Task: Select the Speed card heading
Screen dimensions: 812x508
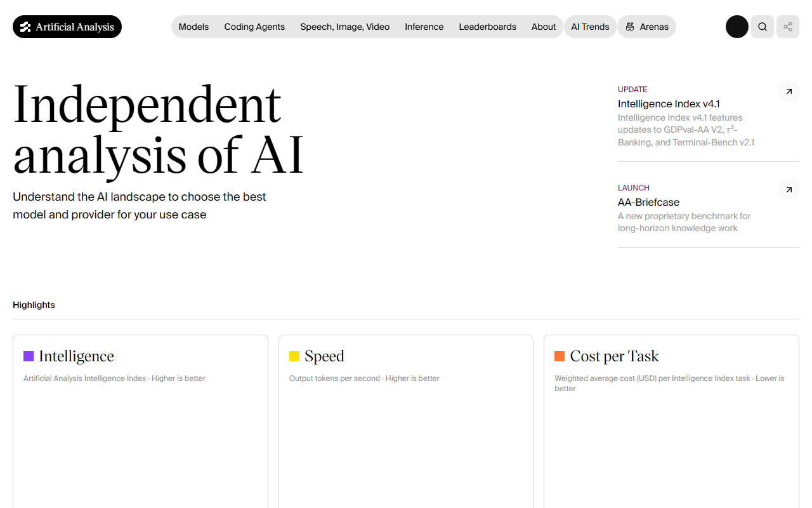Action: [x=324, y=356]
